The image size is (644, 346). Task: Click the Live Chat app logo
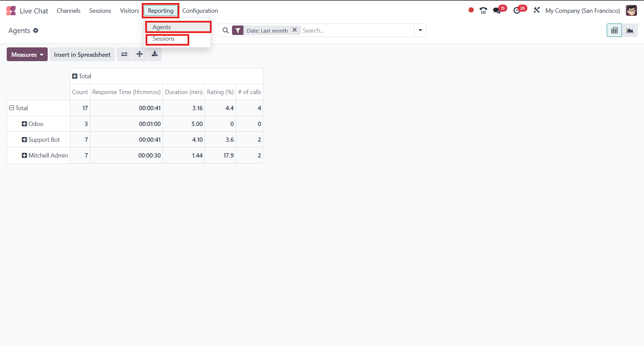[11, 10]
